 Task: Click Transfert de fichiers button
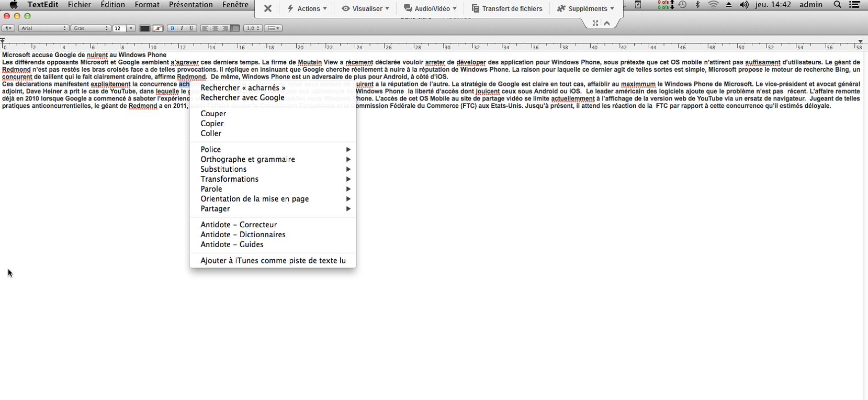click(x=507, y=8)
